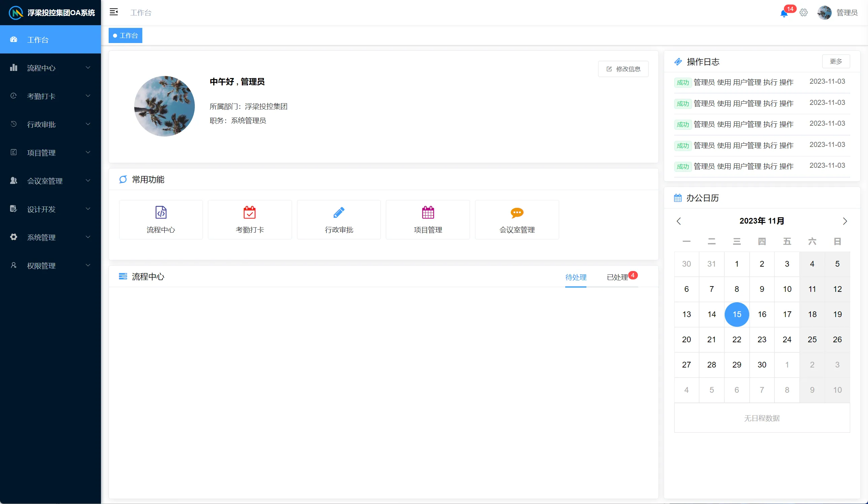The image size is (868, 504).
Task: Click the 操作日志 tag icon
Action: coord(678,62)
